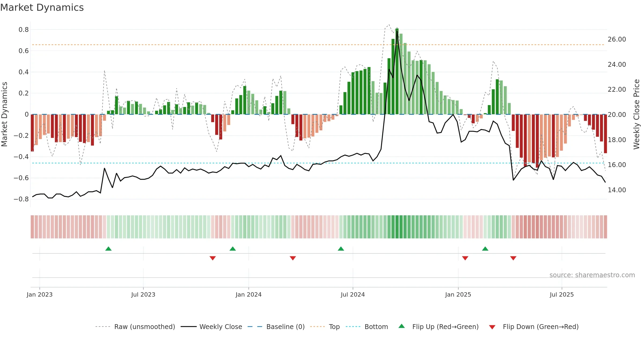Click the −0.8 left axis tick label
Screen dimensions: 644x362
21,199
